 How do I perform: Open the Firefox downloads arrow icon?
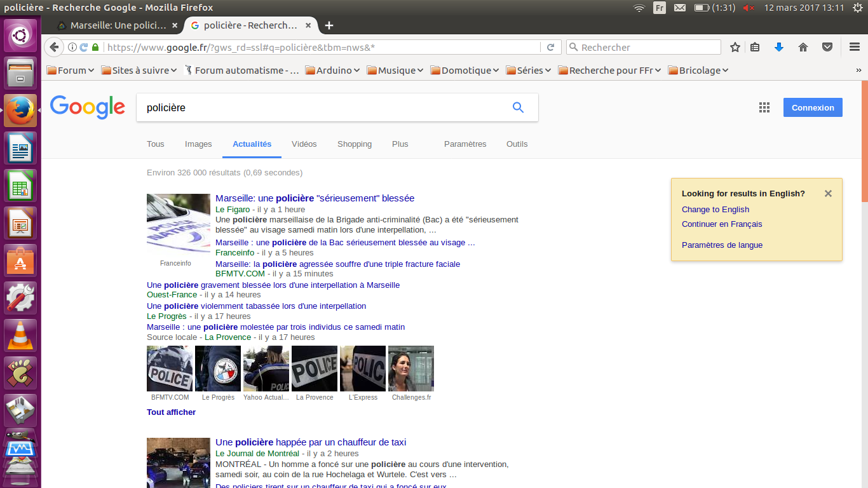point(779,47)
